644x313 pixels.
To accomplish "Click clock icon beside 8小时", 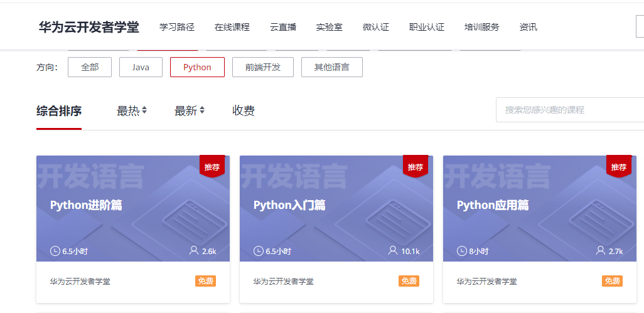I will [x=461, y=251].
